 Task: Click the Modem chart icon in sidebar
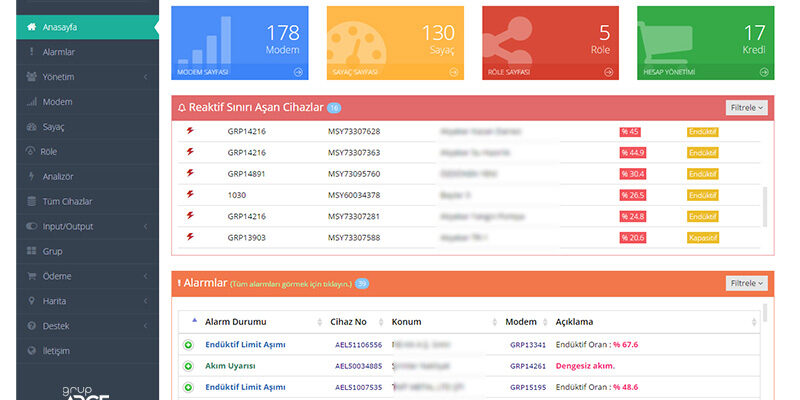(x=32, y=102)
